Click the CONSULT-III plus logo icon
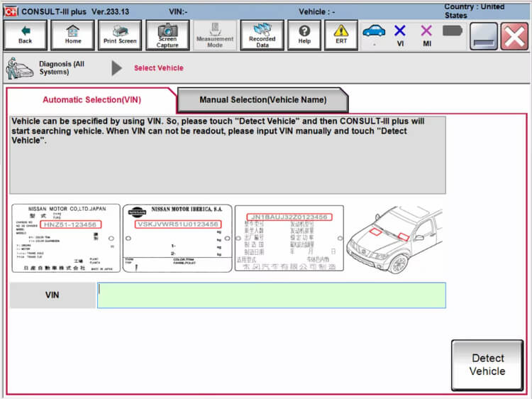 pos(11,12)
